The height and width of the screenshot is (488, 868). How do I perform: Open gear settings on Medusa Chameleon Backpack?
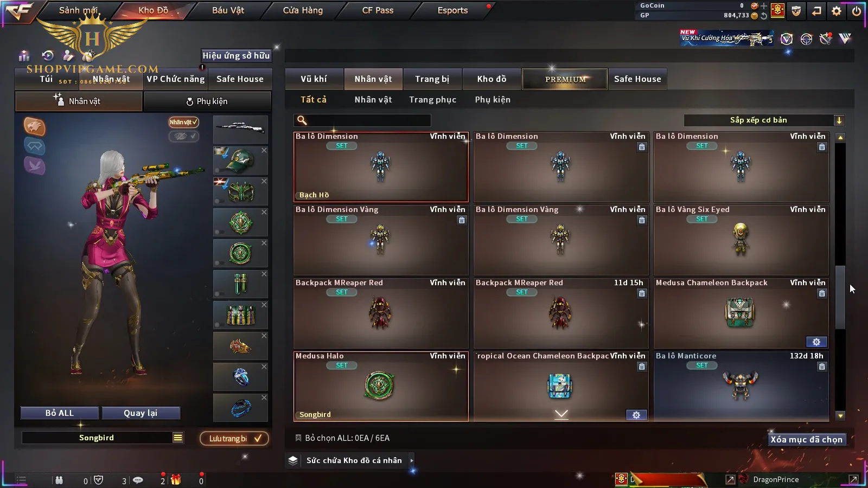click(816, 342)
